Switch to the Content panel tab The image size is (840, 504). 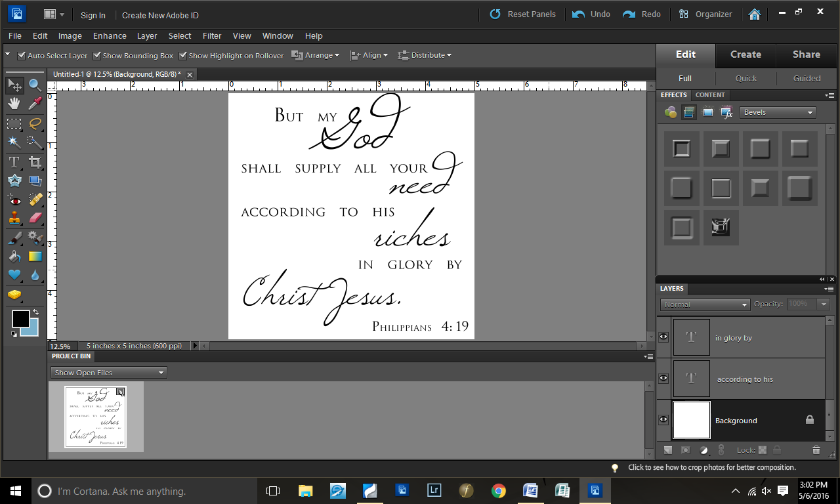click(x=710, y=95)
